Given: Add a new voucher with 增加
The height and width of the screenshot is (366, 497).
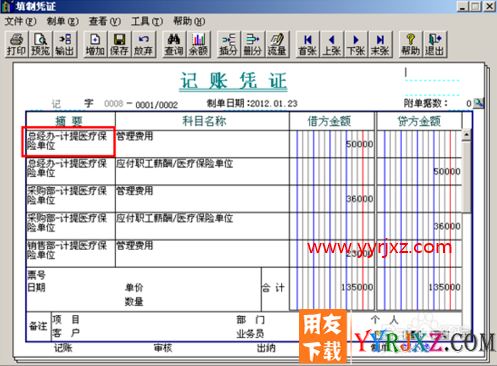Looking at the screenshot, I should click(x=95, y=44).
